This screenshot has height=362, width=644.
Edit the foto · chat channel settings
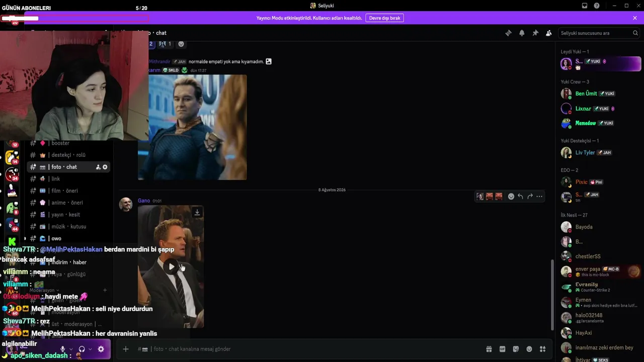click(x=105, y=167)
